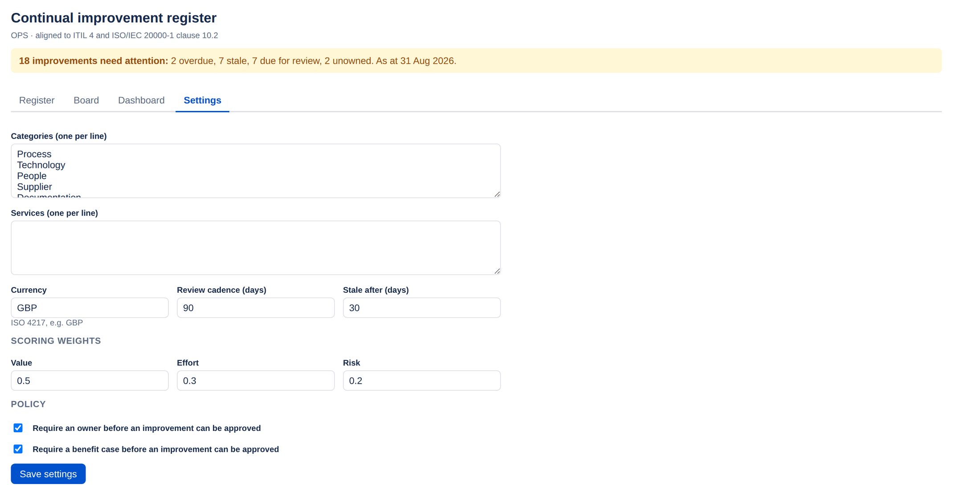Click the Save settings button
The width and height of the screenshot is (980, 500).
[48, 474]
